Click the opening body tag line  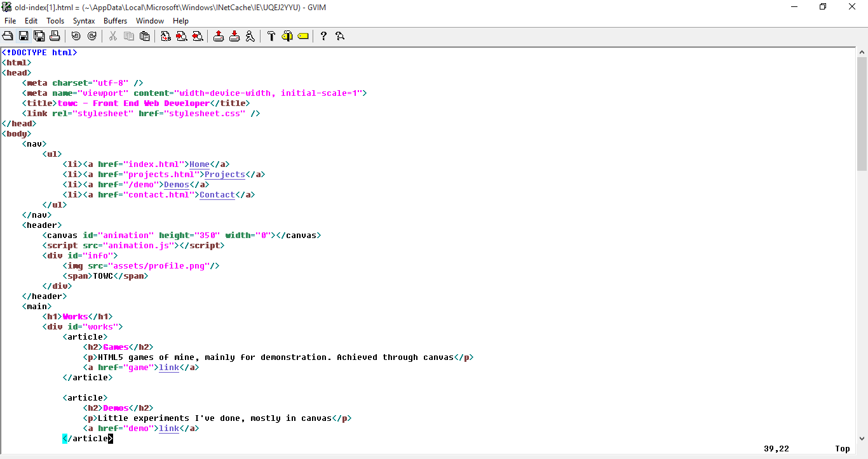(x=17, y=133)
